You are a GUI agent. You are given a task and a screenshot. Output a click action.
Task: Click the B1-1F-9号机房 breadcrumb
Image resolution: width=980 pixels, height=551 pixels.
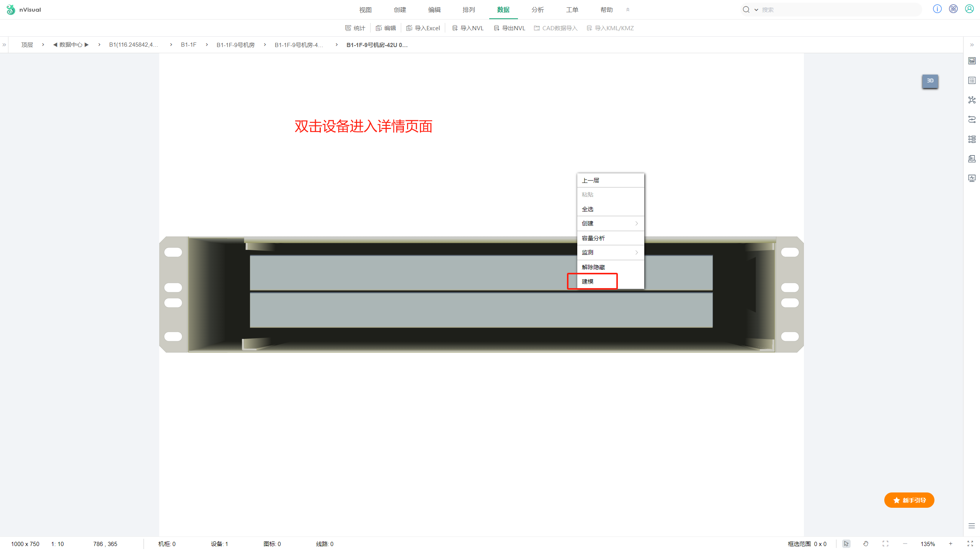coord(235,45)
